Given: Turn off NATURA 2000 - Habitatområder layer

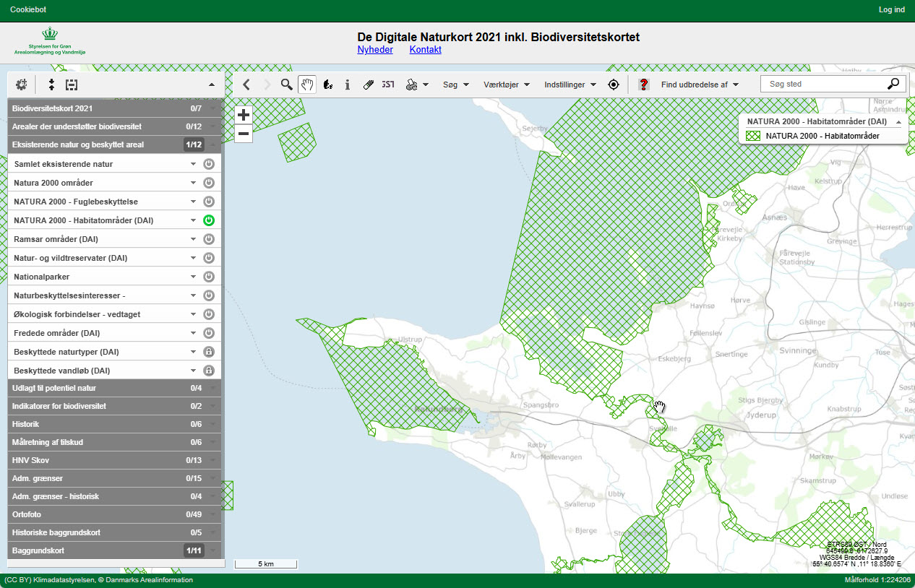Looking at the screenshot, I should tap(209, 220).
